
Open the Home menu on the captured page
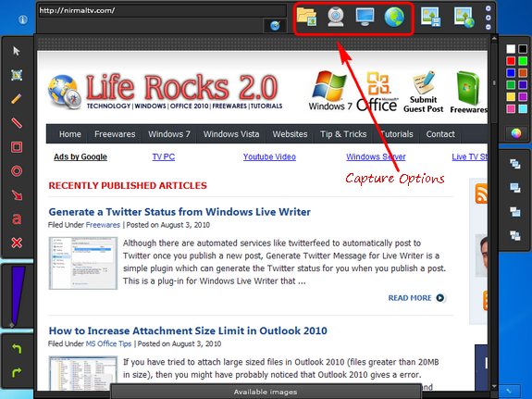[x=70, y=134]
